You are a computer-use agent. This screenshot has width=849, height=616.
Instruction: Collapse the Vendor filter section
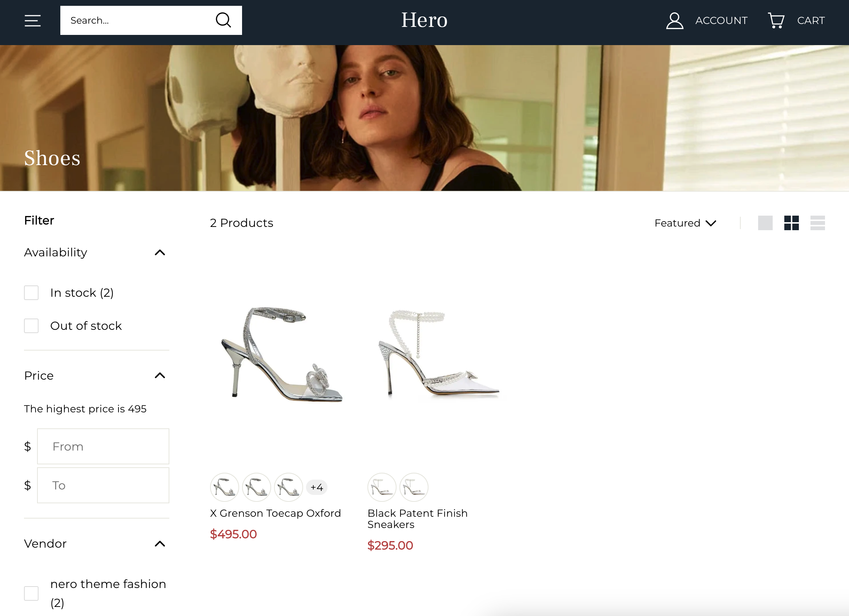tap(160, 544)
